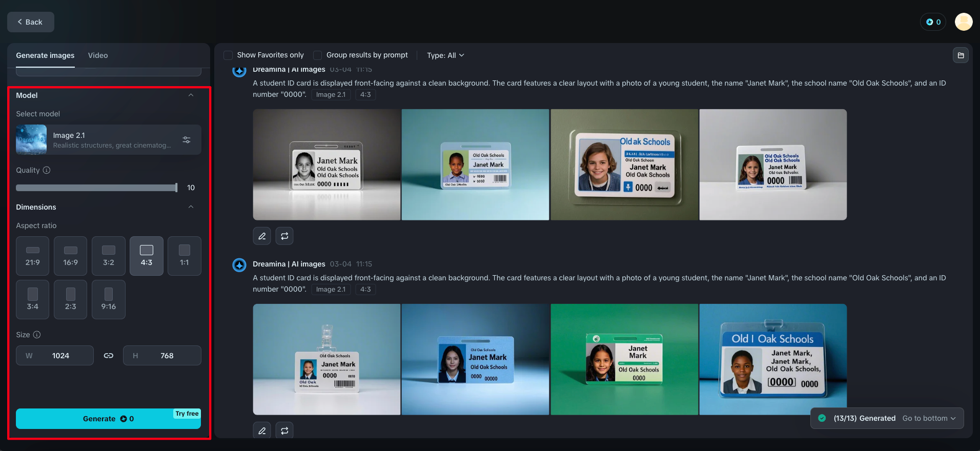Click Image 2.1 tag of second prompt
The height and width of the screenshot is (451, 980).
[x=331, y=290]
